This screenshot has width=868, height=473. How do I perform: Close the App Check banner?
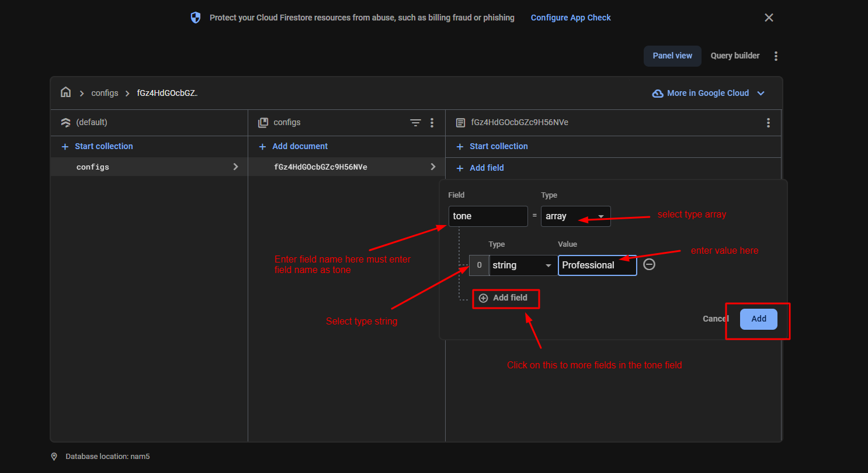(769, 18)
